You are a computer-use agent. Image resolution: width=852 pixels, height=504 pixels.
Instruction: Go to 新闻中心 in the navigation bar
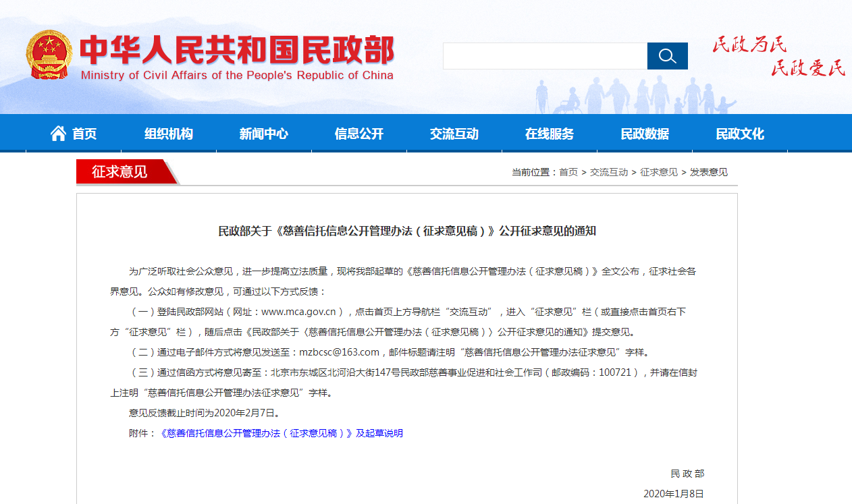click(x=264, y=134)
